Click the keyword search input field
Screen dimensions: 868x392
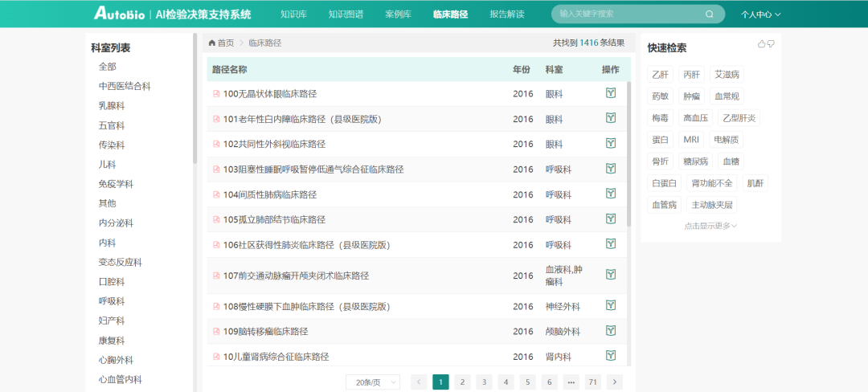(627, 14)
